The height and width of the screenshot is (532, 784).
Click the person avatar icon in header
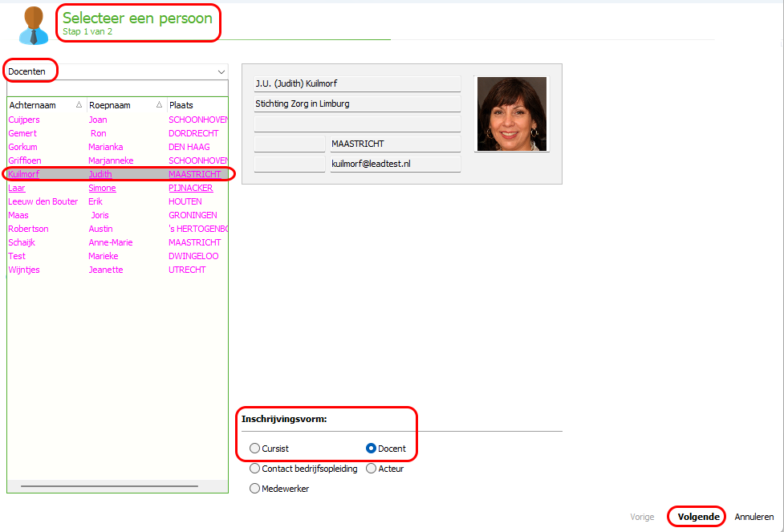tap(34, 25)
